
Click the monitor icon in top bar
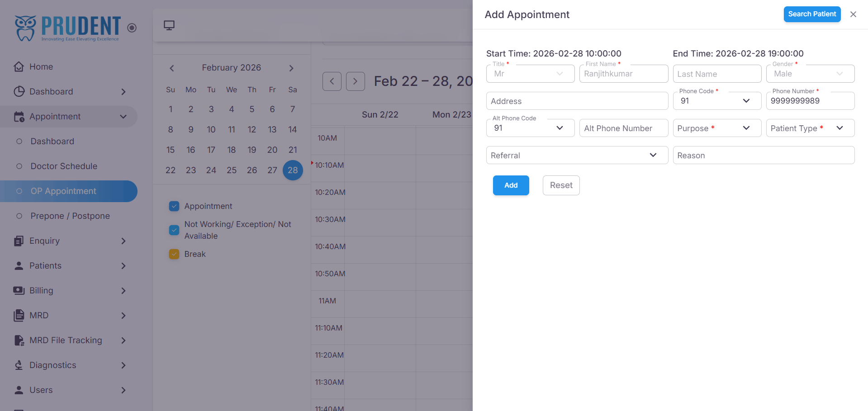(x=169, y=25)
